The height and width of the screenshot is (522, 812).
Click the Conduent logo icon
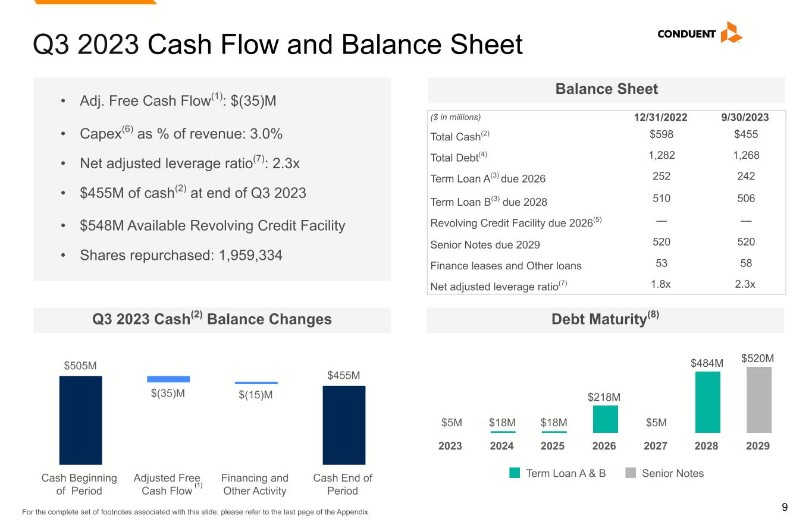pos(731,33)
